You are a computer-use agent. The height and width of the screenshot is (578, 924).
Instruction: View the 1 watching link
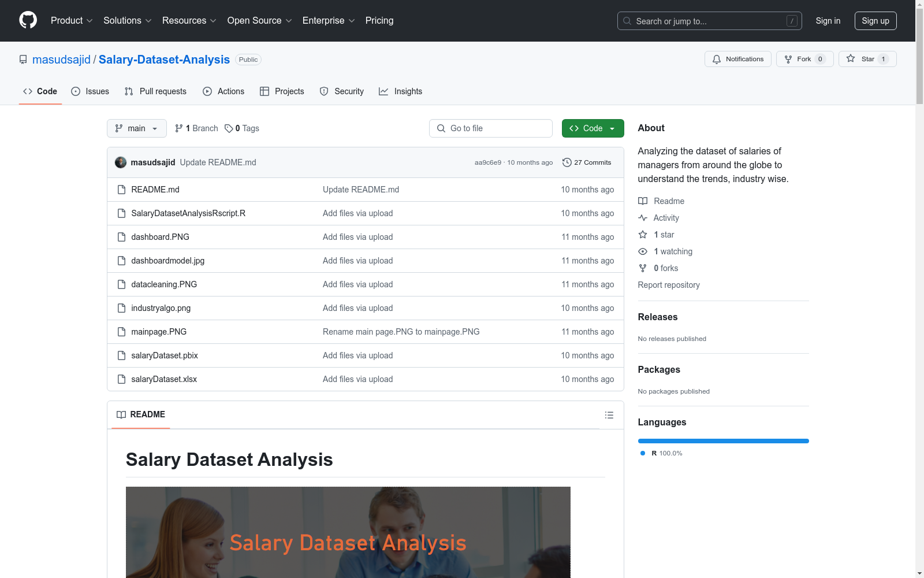pyautogui.click(x=665, y=251)
